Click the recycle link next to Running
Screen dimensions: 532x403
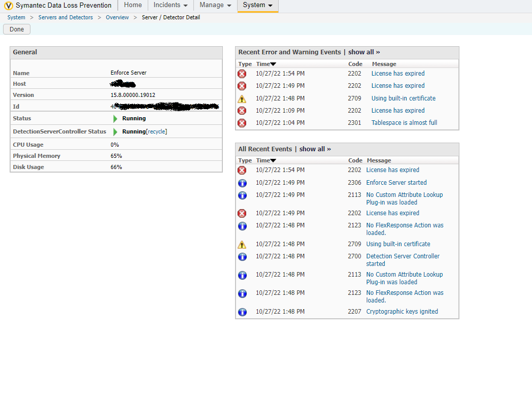(156, 131)
